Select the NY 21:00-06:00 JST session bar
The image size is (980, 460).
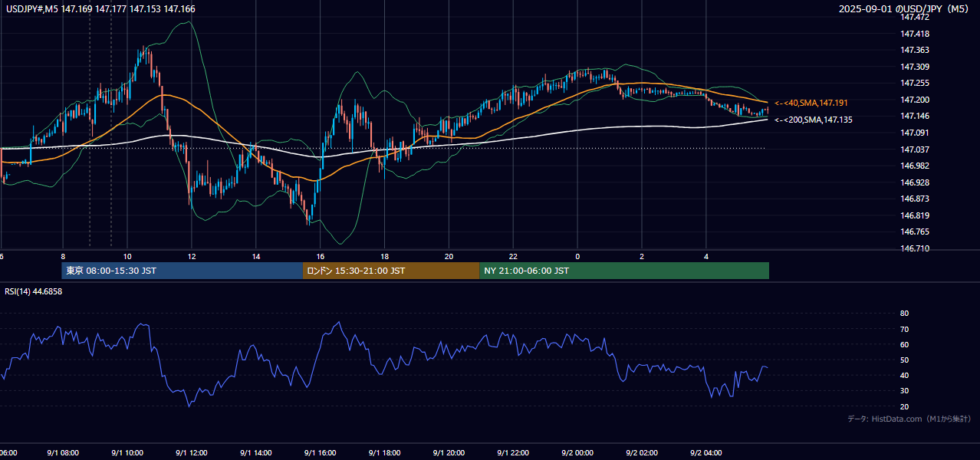624,271
